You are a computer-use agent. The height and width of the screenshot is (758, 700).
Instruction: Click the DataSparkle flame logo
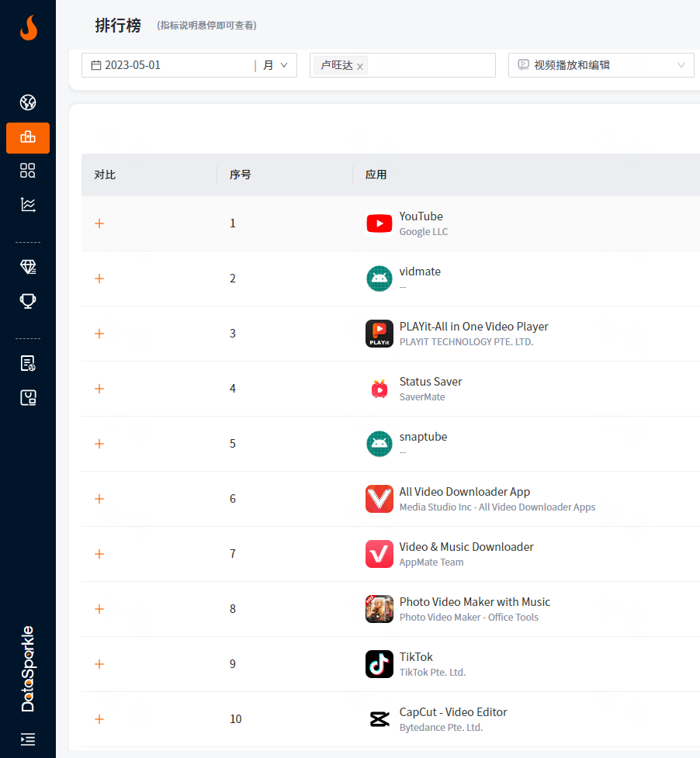(28, 28)
